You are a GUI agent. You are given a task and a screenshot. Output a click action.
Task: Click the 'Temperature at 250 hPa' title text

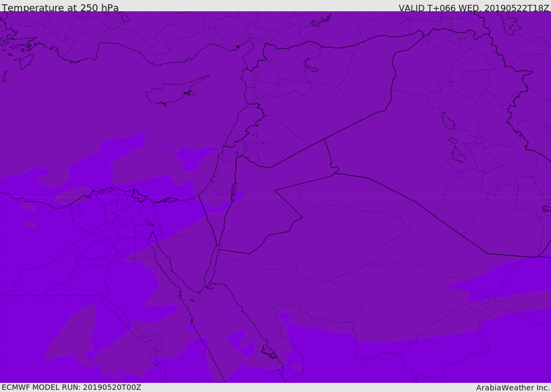click(60, 8)
